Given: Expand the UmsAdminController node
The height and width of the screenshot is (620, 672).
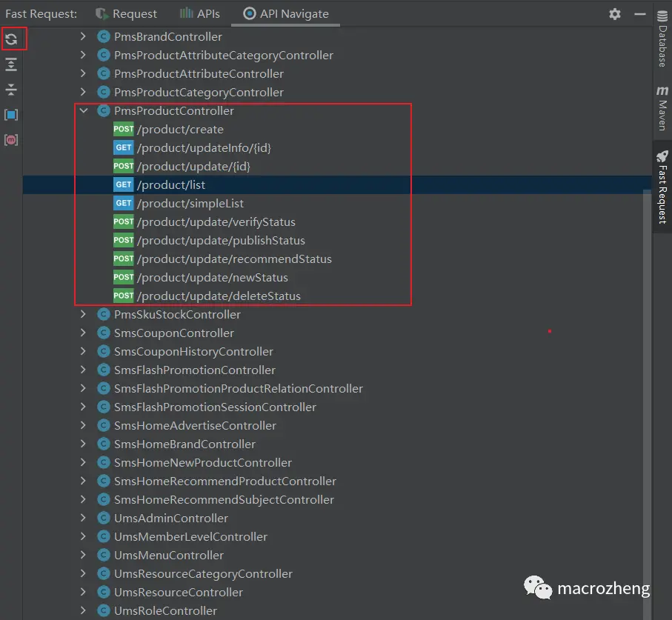Looking at the screenshot, I should pyautogui.click(x=83, y=518).
